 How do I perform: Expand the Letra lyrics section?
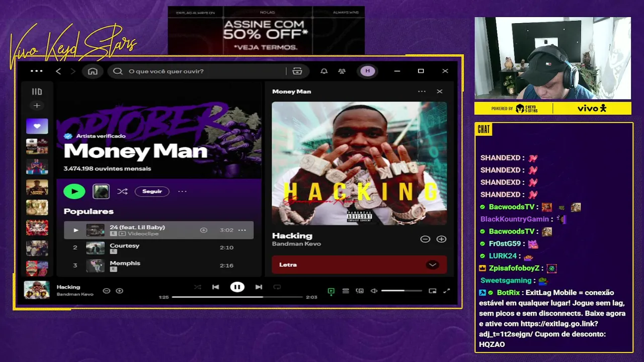(x=432, y=265)
